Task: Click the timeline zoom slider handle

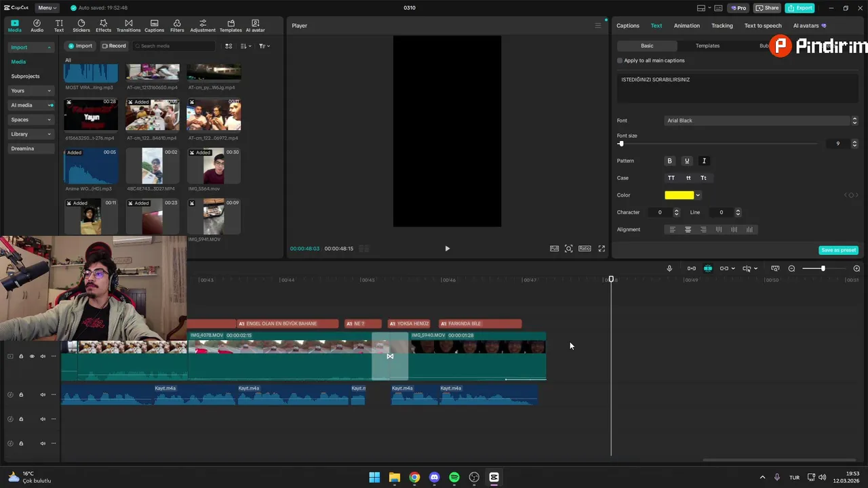Action: click(x=823, y=268)
